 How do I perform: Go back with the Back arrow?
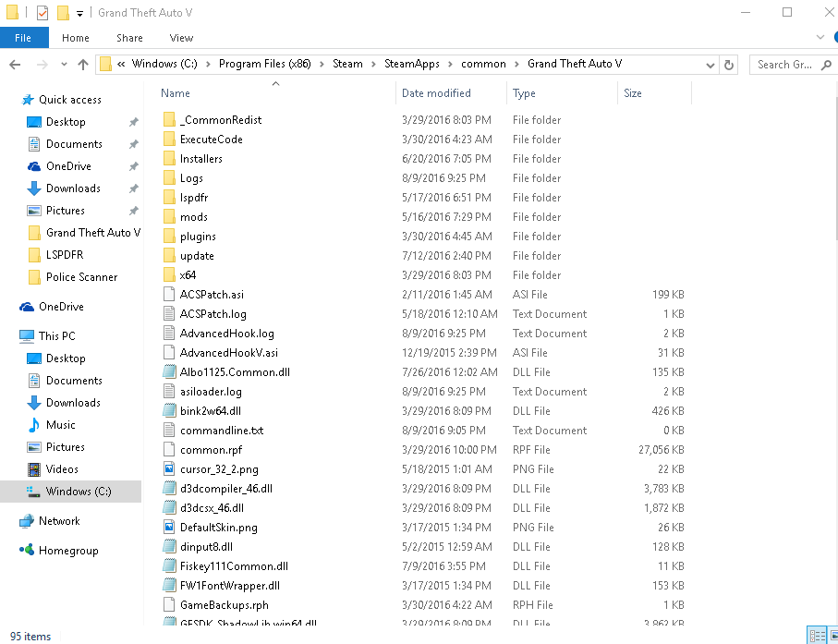tap(15, 65)
